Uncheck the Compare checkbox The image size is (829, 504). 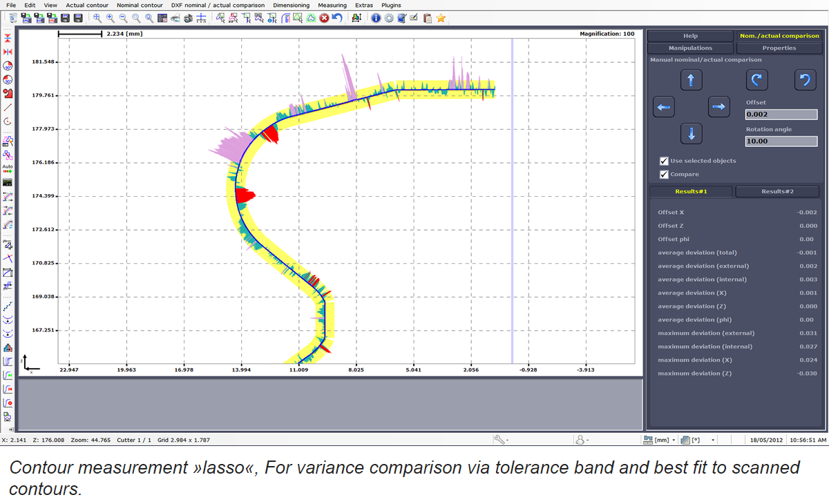[664, 174]
